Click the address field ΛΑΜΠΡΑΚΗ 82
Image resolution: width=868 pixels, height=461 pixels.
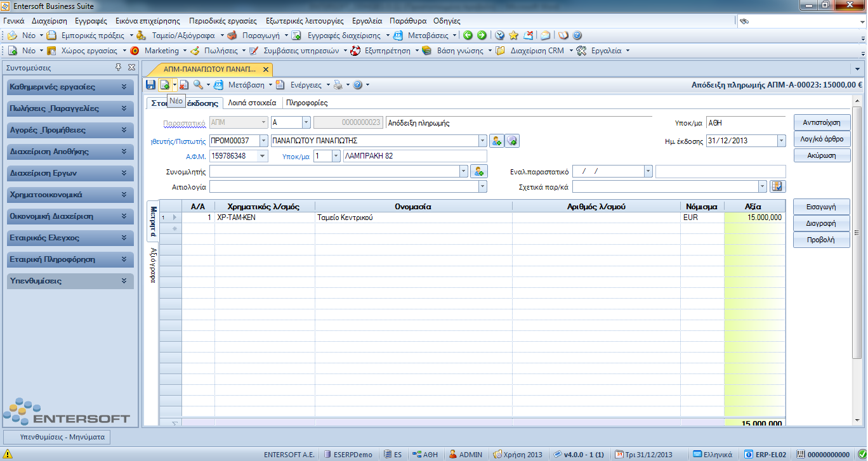click(415, 156)
